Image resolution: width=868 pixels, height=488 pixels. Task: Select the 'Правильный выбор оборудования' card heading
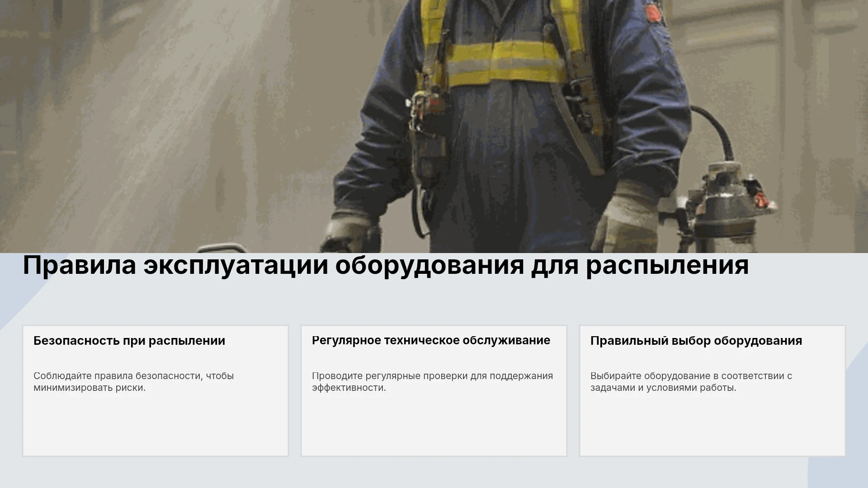click(696, 341)
